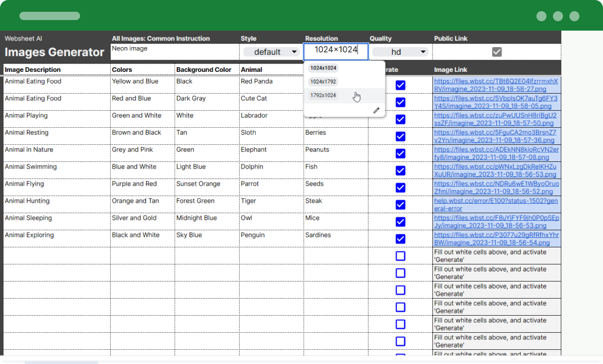Select the 'Brown and Black' colors cell
603x364 pixels.
coord(143,136)
